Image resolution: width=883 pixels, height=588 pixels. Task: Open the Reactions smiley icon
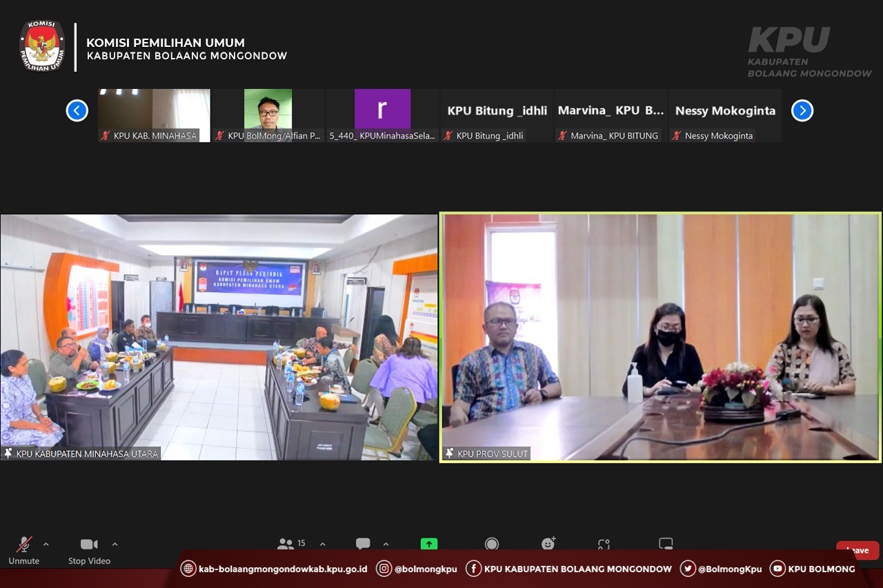coord(548,544)
